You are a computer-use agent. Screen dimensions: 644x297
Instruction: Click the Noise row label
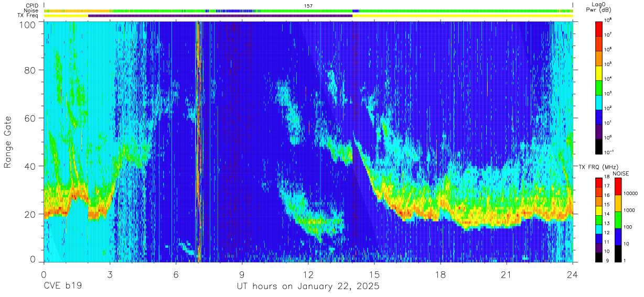click(x=31, y=10)
